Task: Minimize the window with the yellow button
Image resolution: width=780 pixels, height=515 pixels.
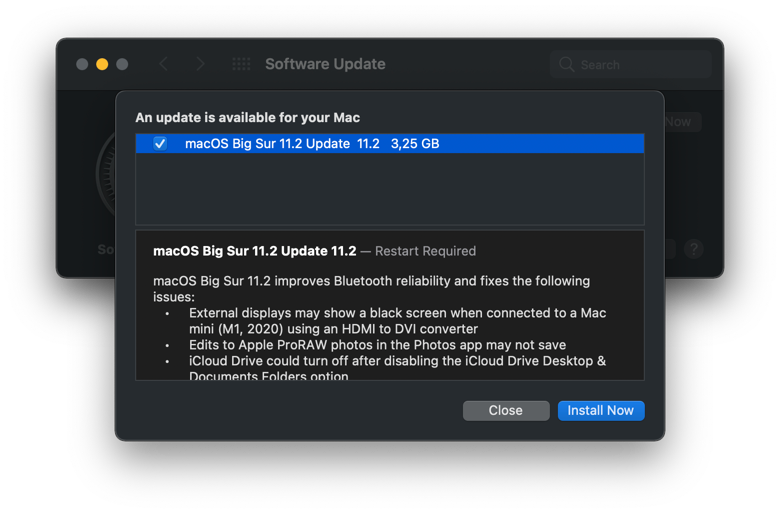Action: point(102,64)
